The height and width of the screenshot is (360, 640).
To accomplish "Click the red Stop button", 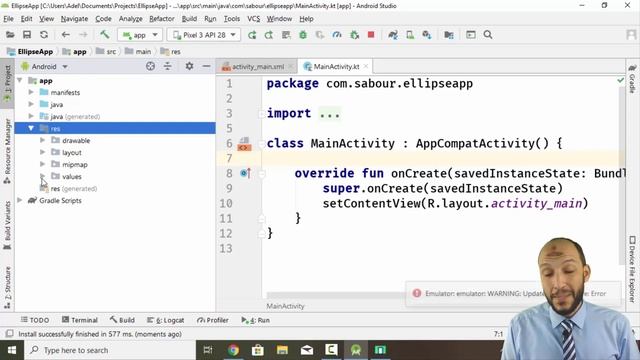I will (x=371, y=35).
